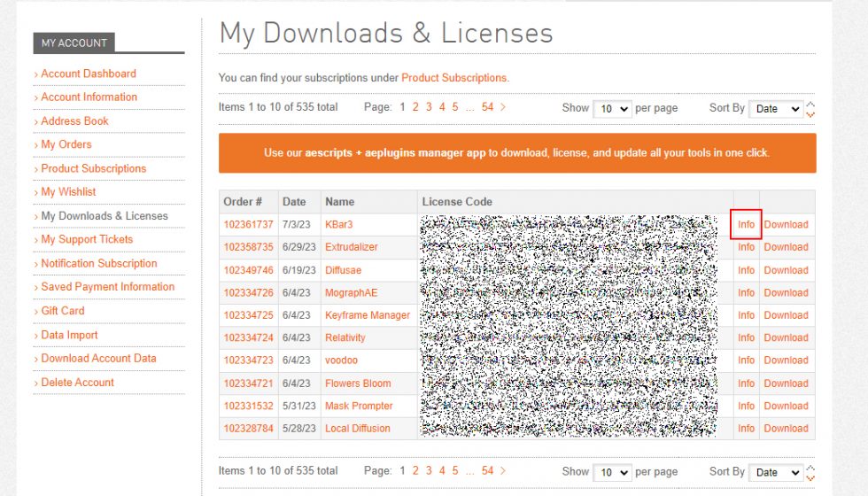Open the top Show per page dropdown
Image resolution: width=868 pixels, height=496 pixels.
click(611, 108)
